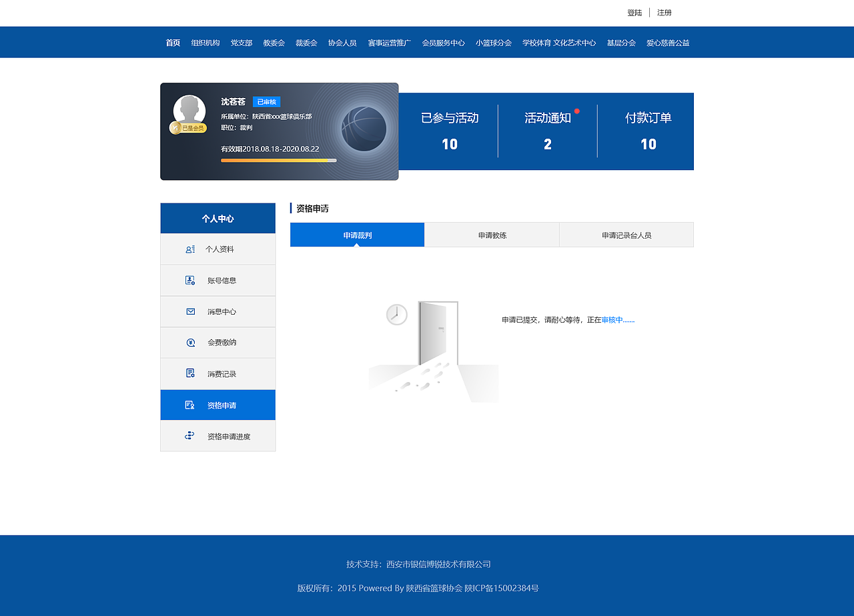Select 资格申请进度 in the sidebar
The width and height of the screenshot is (854, 616).
click(218, 436)
